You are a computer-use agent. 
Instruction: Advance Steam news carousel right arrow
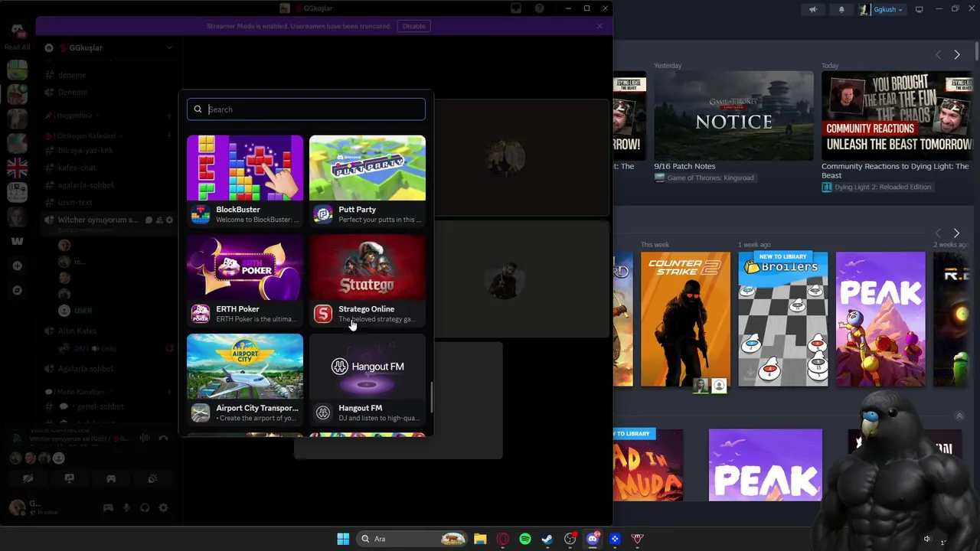tap(957, 55)
